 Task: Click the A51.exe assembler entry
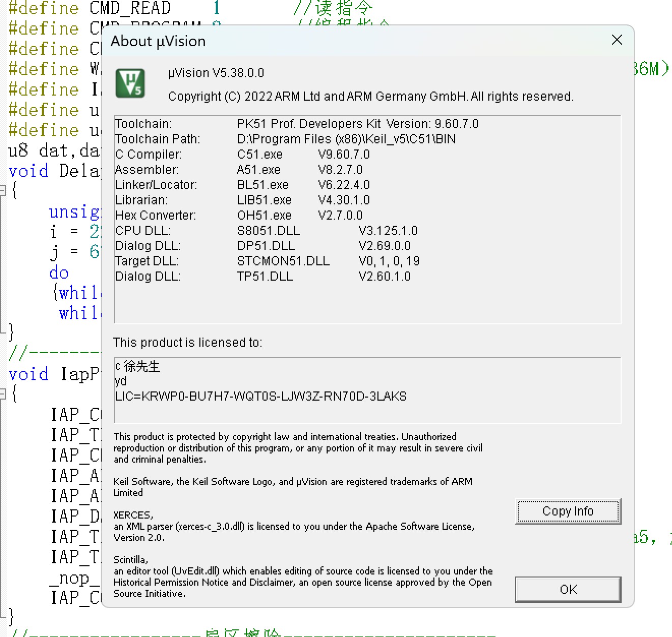(x=258, y=170)
